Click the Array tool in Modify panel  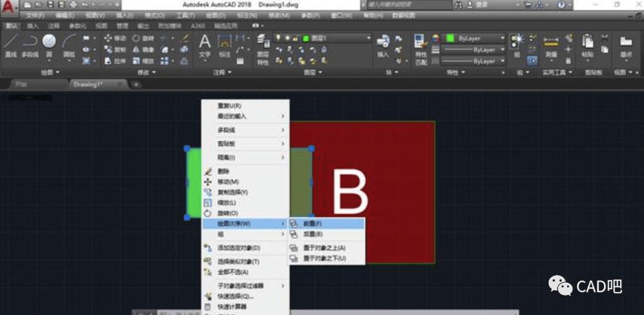coord(164,61)
